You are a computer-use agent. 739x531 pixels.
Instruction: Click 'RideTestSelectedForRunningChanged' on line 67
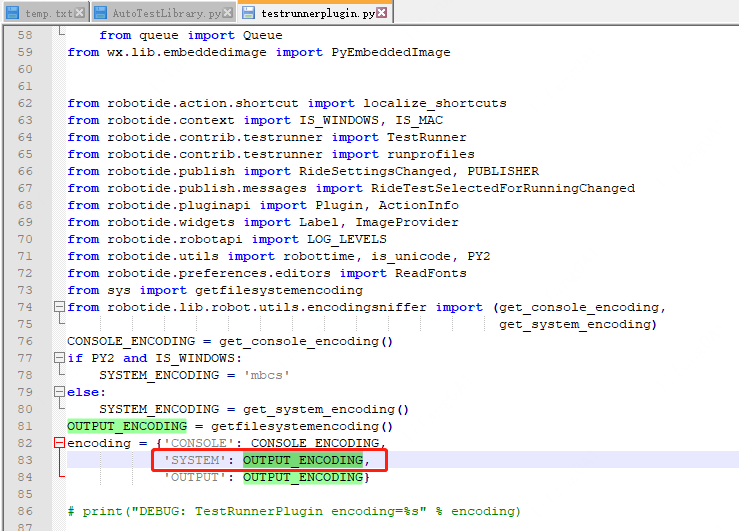pos(503,188)
